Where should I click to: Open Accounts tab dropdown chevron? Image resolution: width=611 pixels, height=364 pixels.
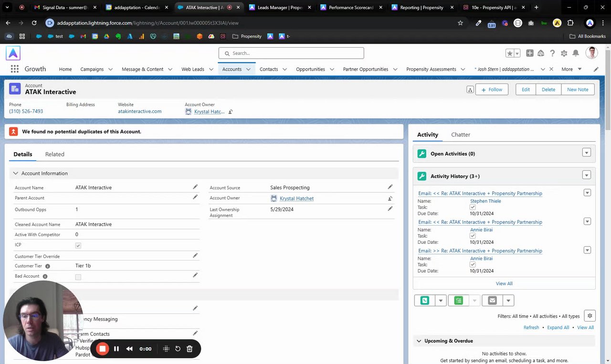pyautogui.click(x=248, y=69)
